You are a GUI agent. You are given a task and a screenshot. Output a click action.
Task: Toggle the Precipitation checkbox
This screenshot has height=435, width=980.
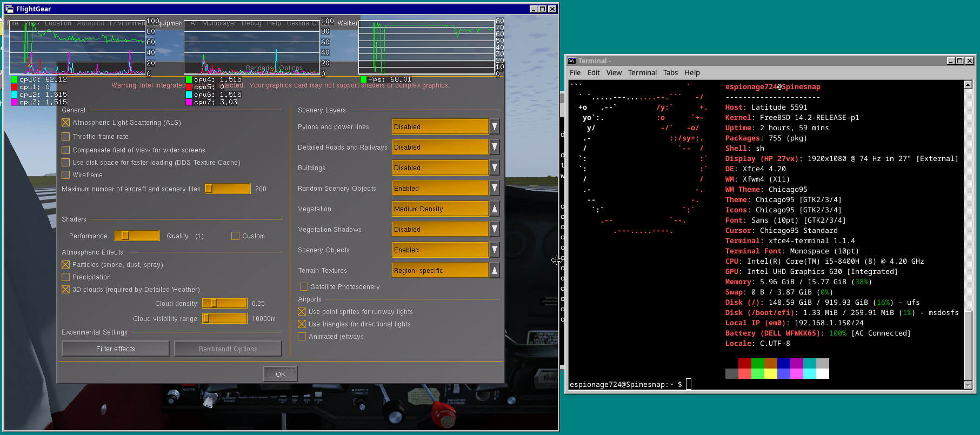pos(66,277)
